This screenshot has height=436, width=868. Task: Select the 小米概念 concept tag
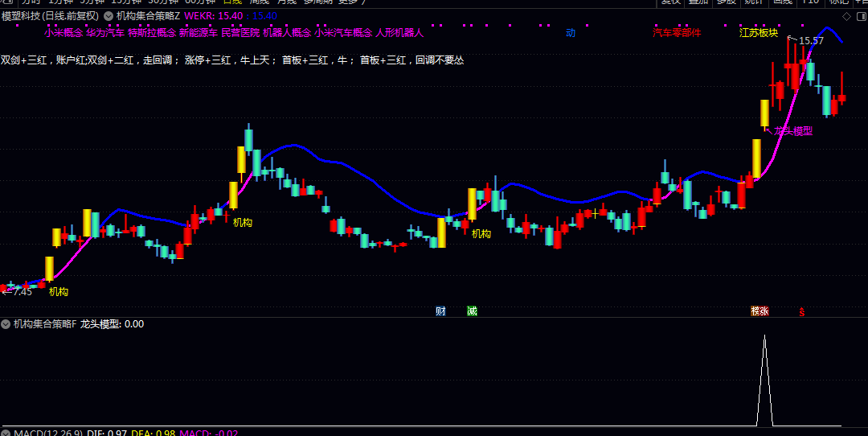[x=63, y=33]
